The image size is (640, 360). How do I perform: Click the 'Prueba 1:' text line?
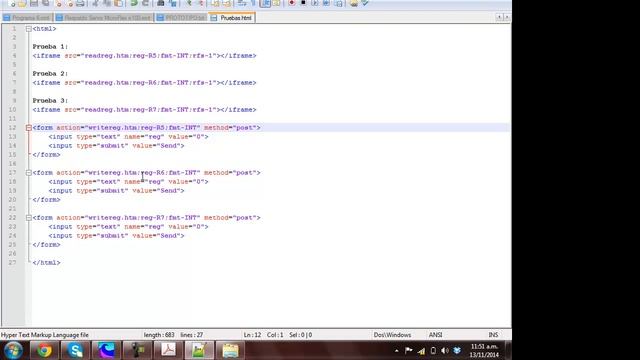50,47
